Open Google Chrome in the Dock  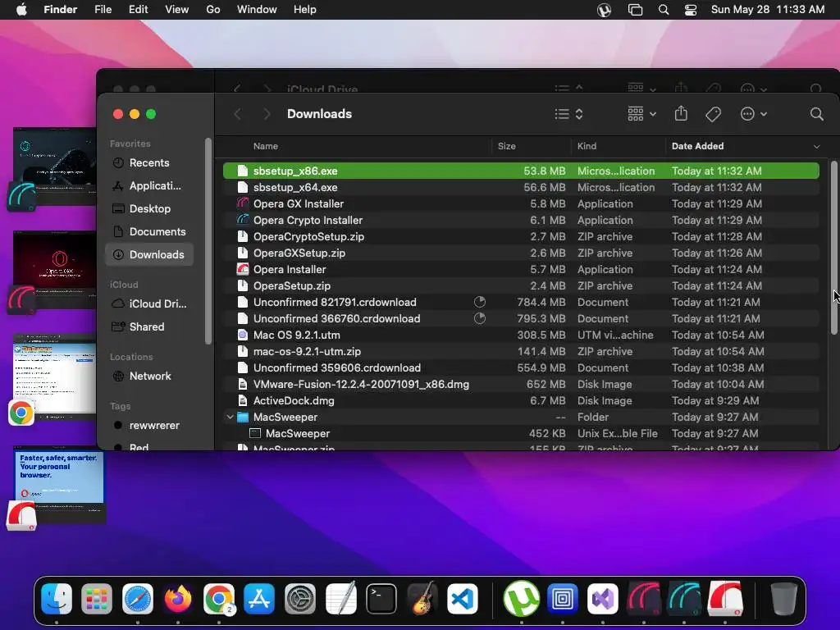click(x=218, y=598)
